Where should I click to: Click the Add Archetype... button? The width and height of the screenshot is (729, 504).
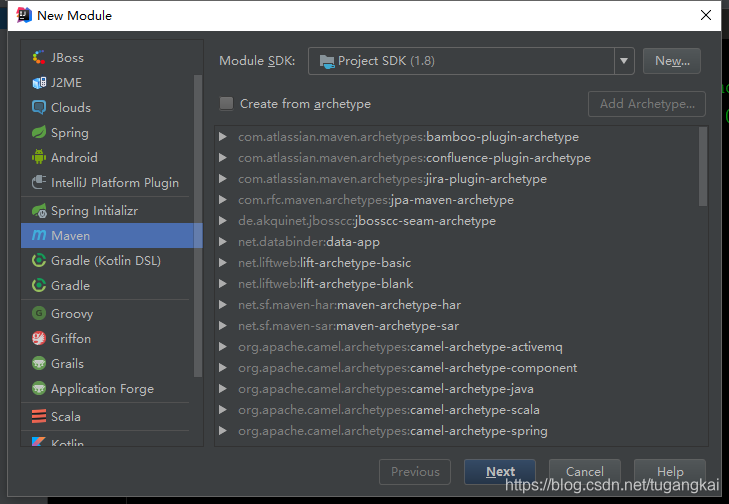click(647, 104)
